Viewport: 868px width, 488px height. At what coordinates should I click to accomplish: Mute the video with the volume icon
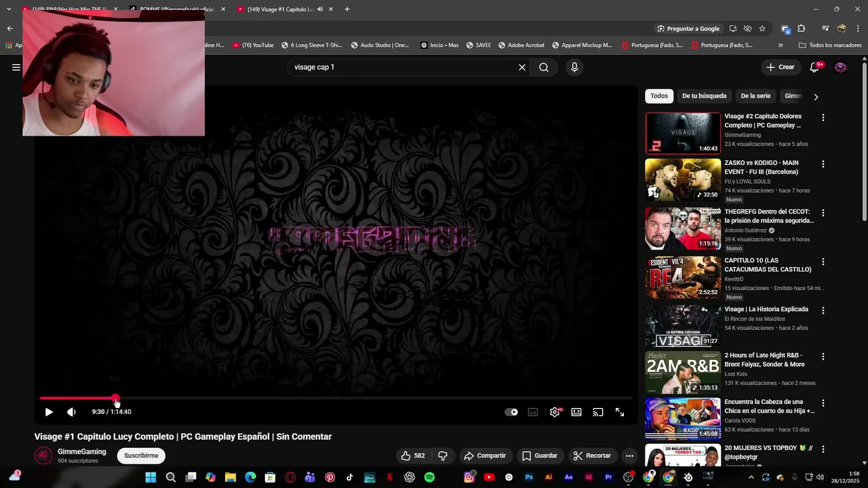pos(71,412)
